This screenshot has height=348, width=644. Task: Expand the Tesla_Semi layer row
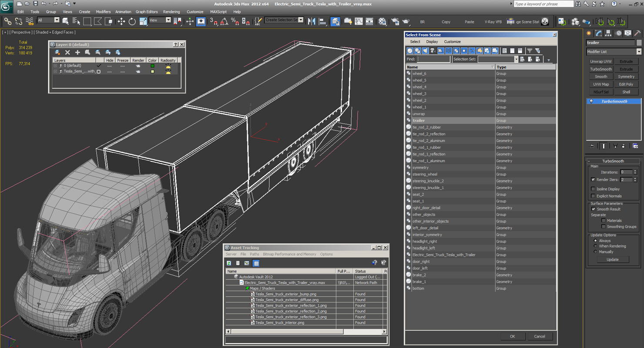point(55,71)
